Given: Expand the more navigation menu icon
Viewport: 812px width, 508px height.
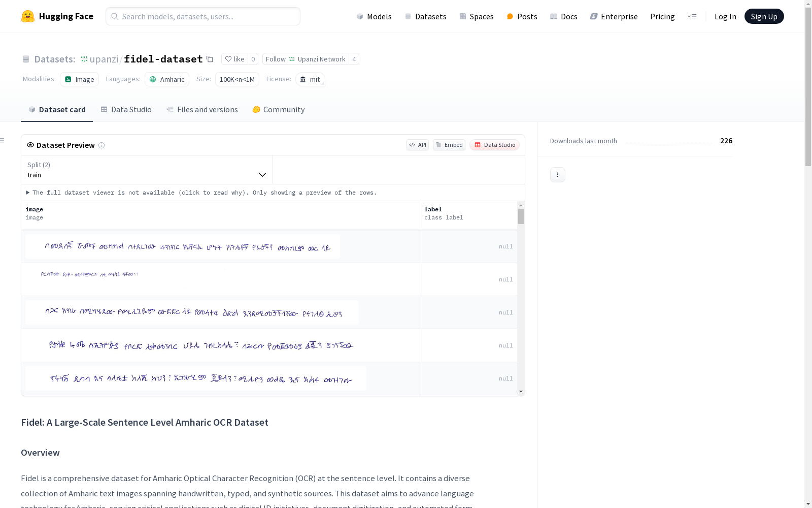Looking at the screenshot, I should [692, 16].
